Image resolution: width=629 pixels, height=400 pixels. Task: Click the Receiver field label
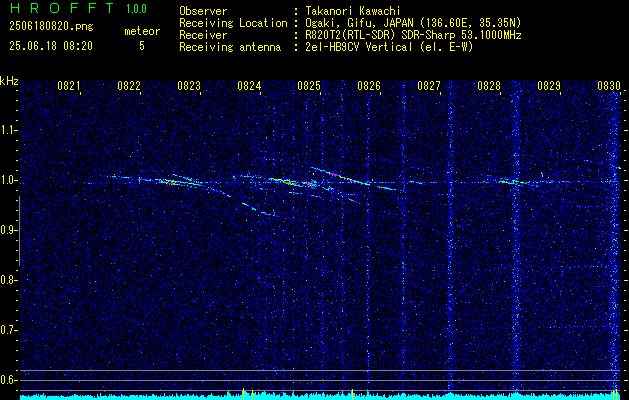click(x=203, y=35)
